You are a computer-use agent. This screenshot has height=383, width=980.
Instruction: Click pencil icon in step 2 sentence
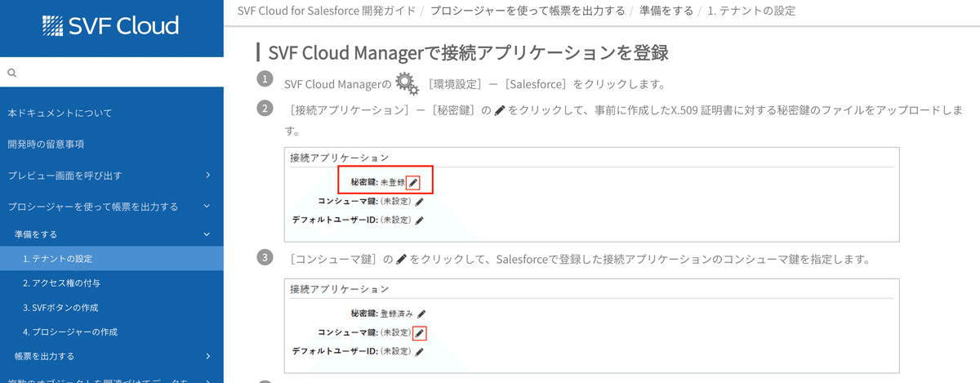(500, 110)
